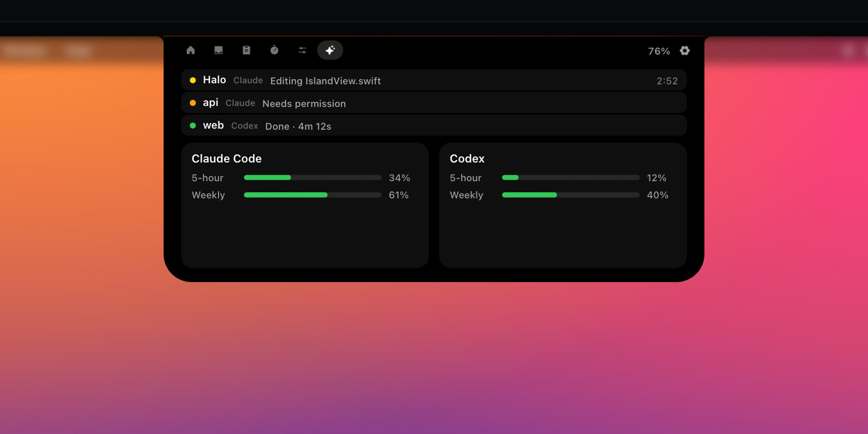Click the Editing IslandView.swift status text
Viewport: 868px width, 434px height.
click(325, 81)
